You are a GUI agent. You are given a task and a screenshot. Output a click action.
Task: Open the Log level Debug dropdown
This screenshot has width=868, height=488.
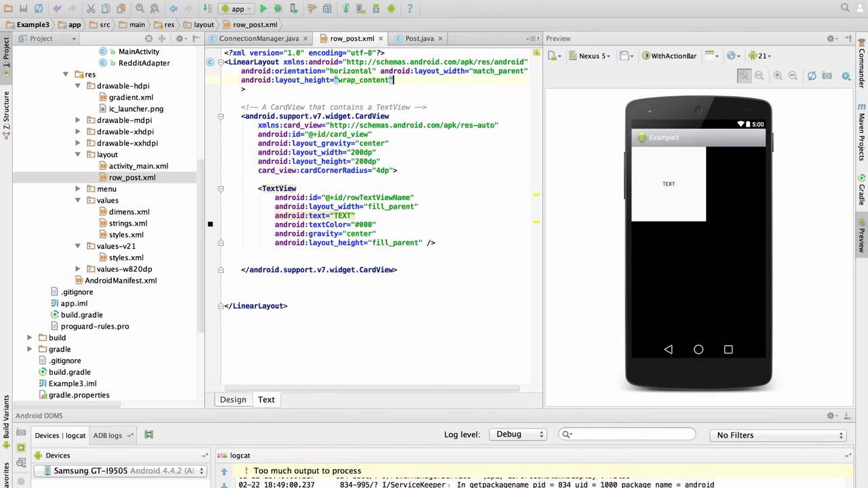click(517, 434)
